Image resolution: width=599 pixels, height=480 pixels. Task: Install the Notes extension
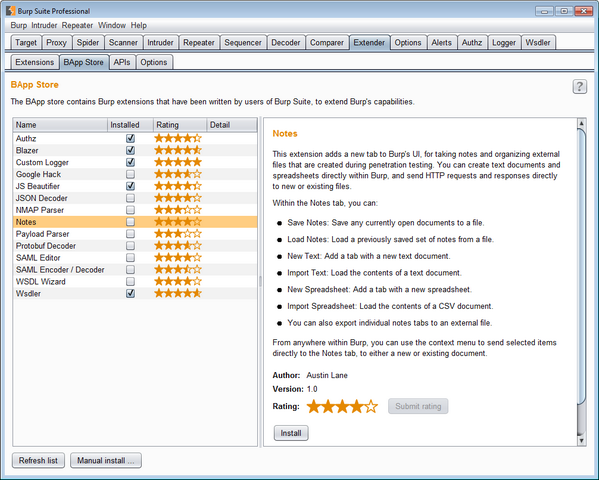(291, 433)
